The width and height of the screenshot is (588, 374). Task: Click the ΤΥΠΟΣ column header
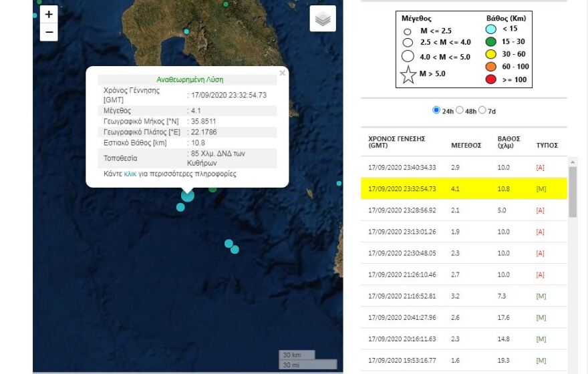(547, 146)
